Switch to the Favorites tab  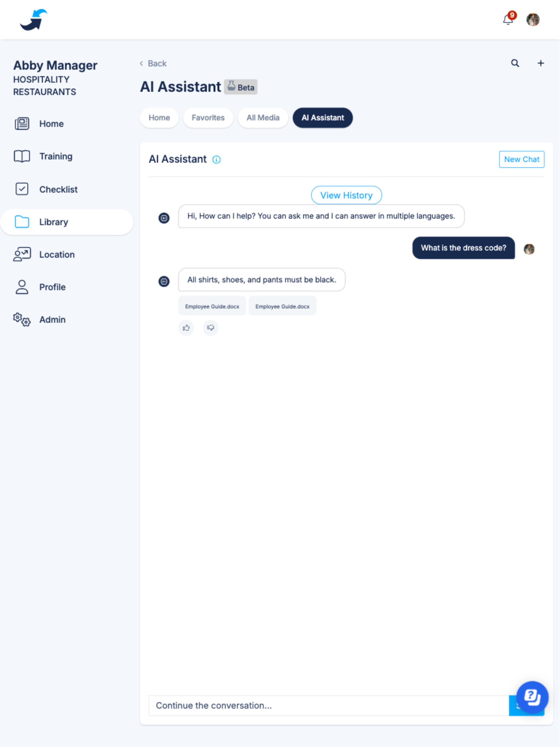(208, 118)
